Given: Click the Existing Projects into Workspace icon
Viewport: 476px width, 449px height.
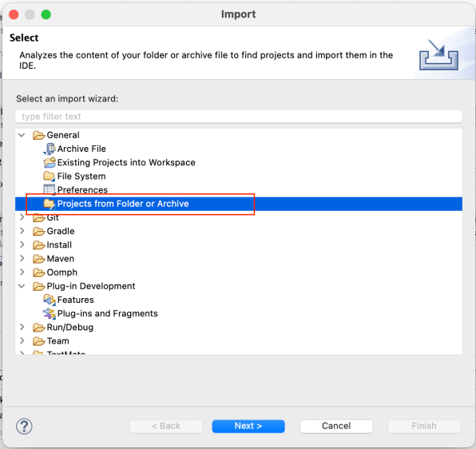Looking at the screenshot, I should pyautogui.click(x=50, y=162).
